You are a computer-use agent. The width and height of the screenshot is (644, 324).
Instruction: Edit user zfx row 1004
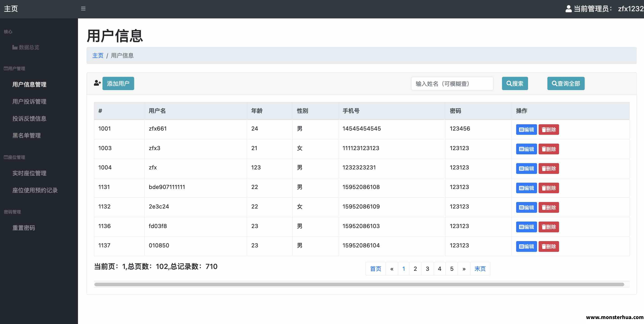[526, 169]
